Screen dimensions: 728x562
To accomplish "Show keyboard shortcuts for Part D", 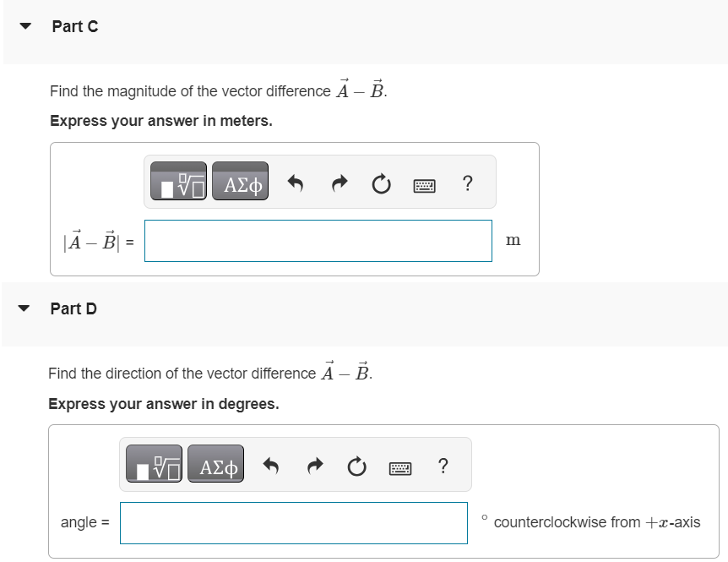I will [x=399, y=468].
